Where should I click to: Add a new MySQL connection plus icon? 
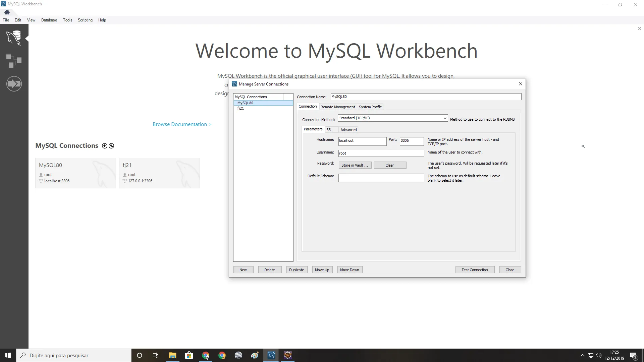click(105, 146)
